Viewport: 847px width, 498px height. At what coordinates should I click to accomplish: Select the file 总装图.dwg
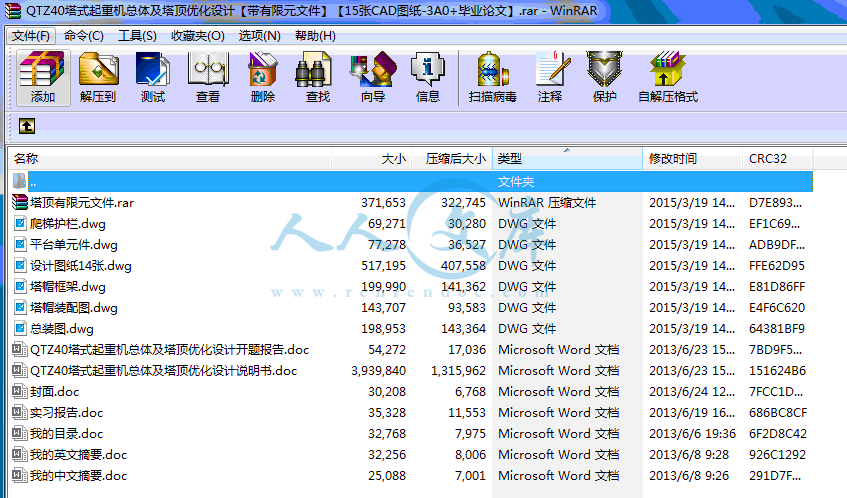[x=62, y=329]
